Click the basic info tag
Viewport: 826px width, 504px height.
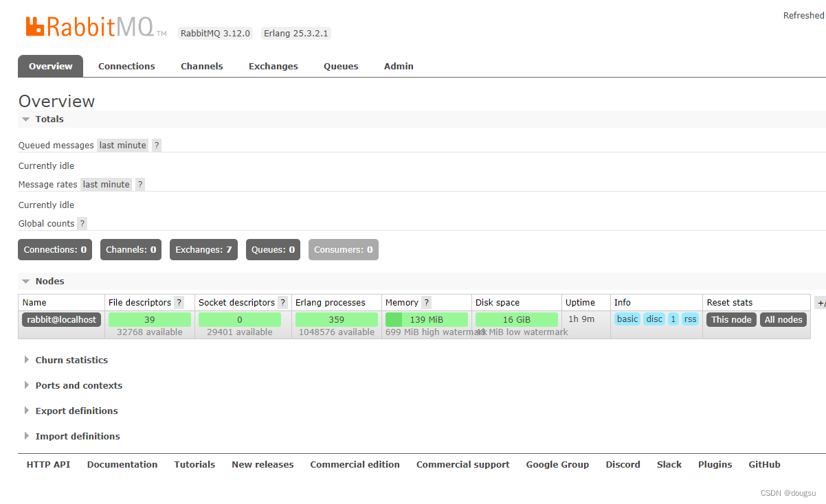(627, 319)
